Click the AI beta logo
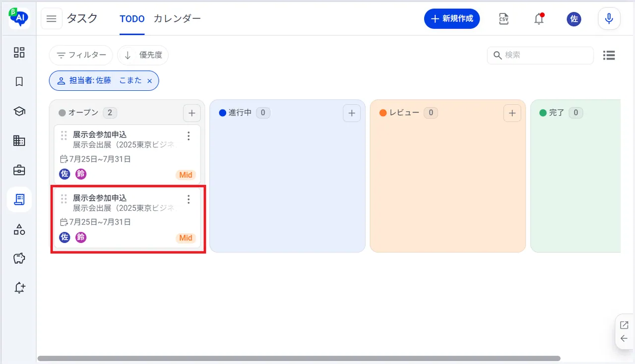635x364 pixels. click(x=19, y=18)
